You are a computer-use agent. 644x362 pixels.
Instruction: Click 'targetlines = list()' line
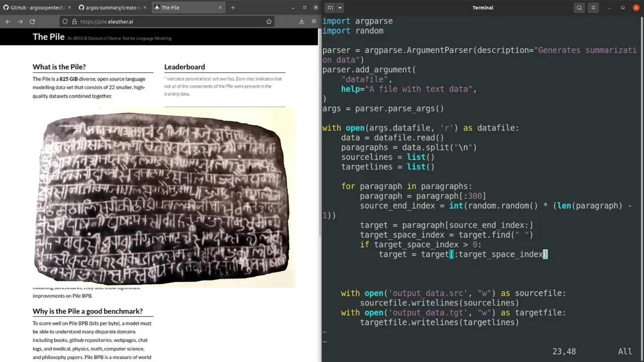(x=388, y=166)
